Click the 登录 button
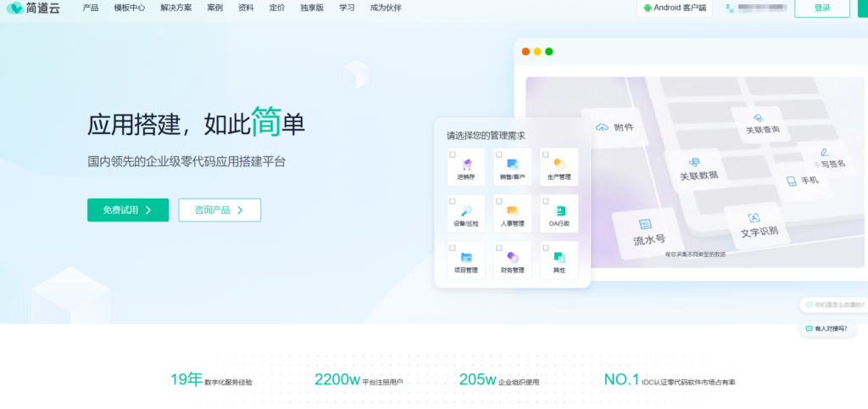868x409 pixels. pos(822,8)
